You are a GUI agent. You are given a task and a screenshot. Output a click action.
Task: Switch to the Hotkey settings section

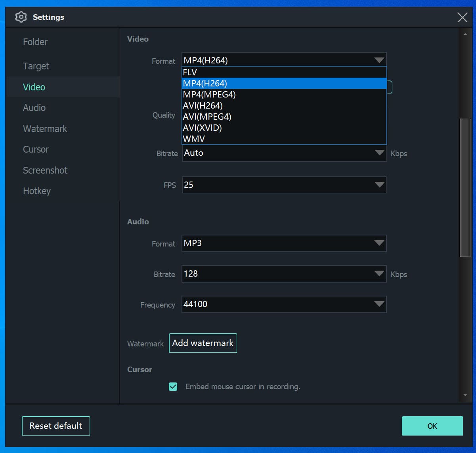(37, 191)
